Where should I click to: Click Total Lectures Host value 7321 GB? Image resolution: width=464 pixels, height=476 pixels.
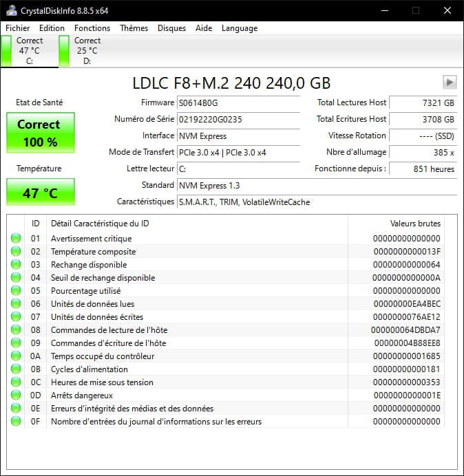click(x=423, y=103)
